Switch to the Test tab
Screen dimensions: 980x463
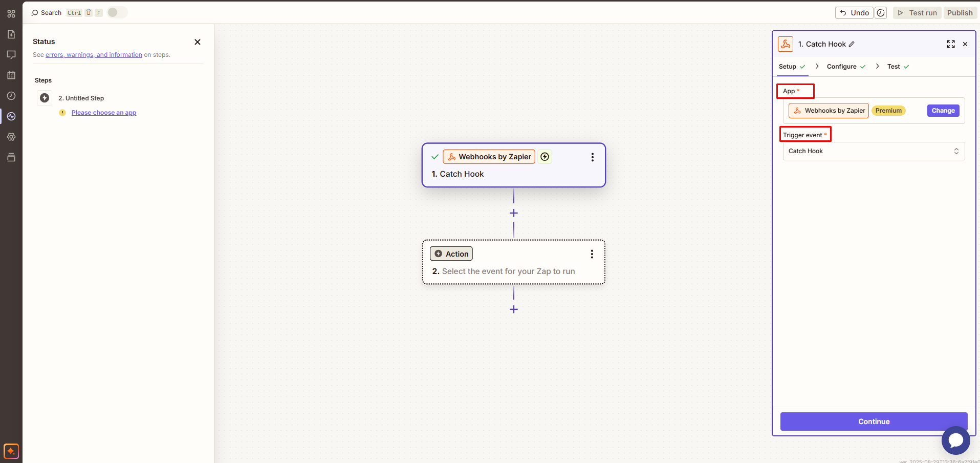(x=894, y=67)
